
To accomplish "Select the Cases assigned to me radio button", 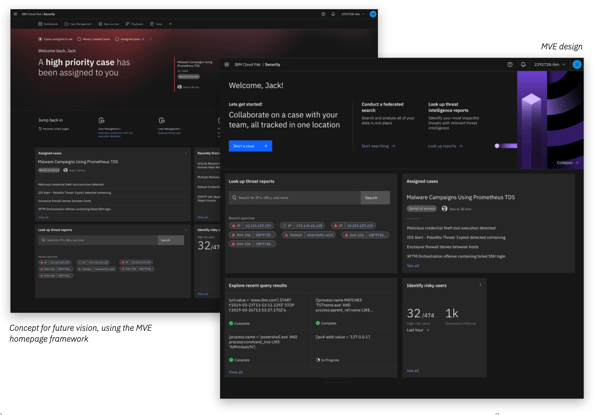I will click(x=40, y=39).
